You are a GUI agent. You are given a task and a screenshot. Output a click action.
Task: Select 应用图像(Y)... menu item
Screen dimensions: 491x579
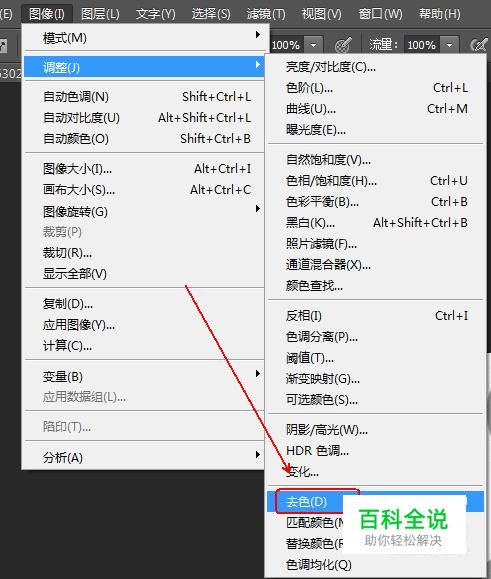(x=144, y=325)
